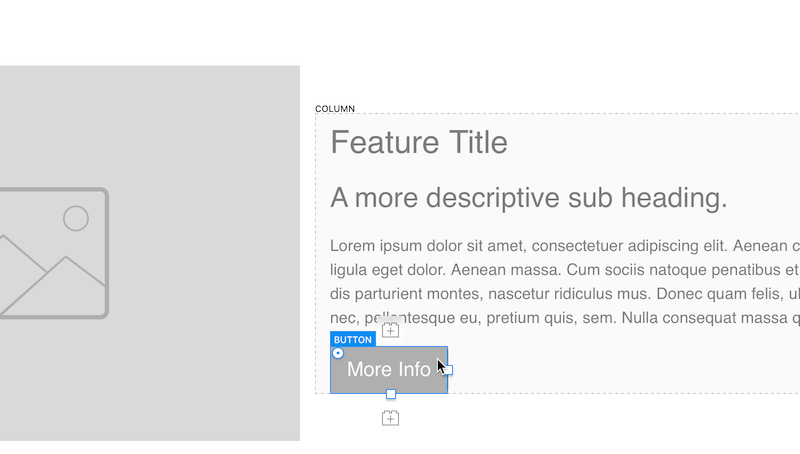
Task: Click the right-edge square handle of More Info button
Action: pos(448,370)
